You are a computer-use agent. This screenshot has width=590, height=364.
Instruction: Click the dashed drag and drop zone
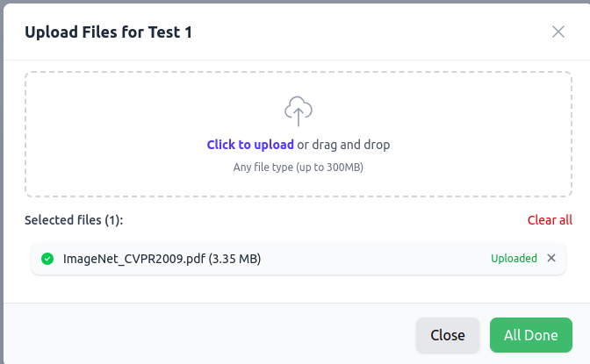click(299, 134)
